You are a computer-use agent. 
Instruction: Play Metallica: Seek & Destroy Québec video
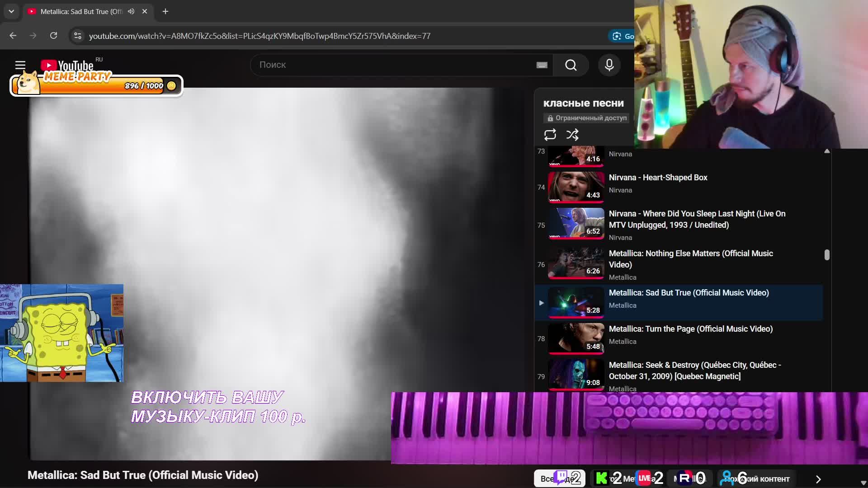point(695,371)
